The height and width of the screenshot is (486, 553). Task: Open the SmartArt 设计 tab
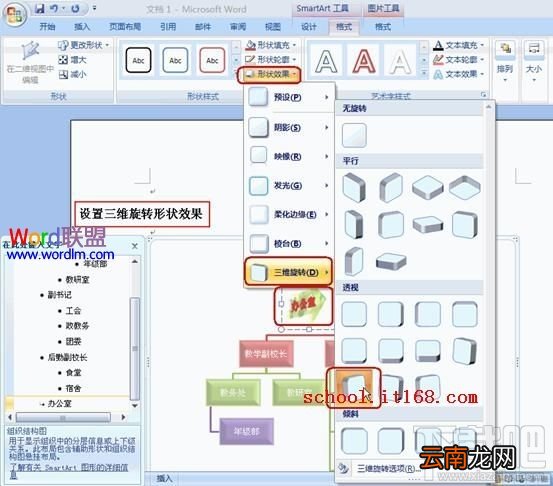coord(309,26)
